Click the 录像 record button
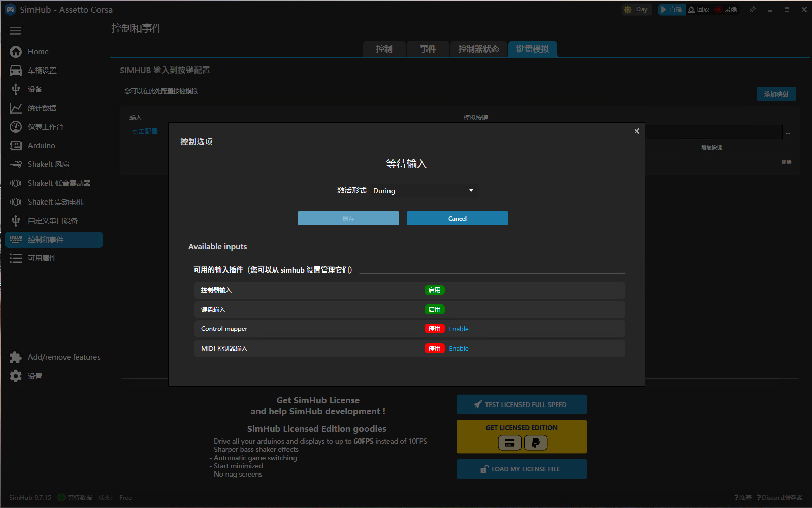The width and height of the screenshot is (812, 508). pyautogui.click(x=726, y=10)
